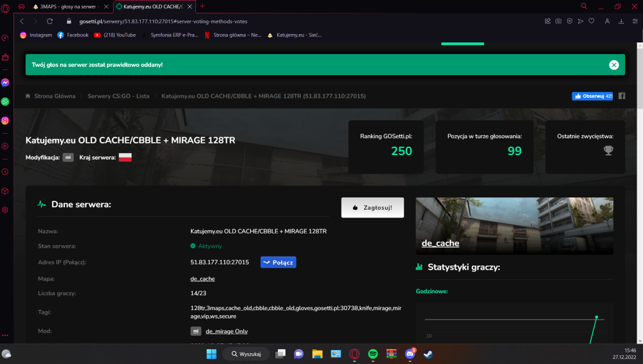Open WinRAR from the taskbar
643x364 pixels.
[391, 354]
